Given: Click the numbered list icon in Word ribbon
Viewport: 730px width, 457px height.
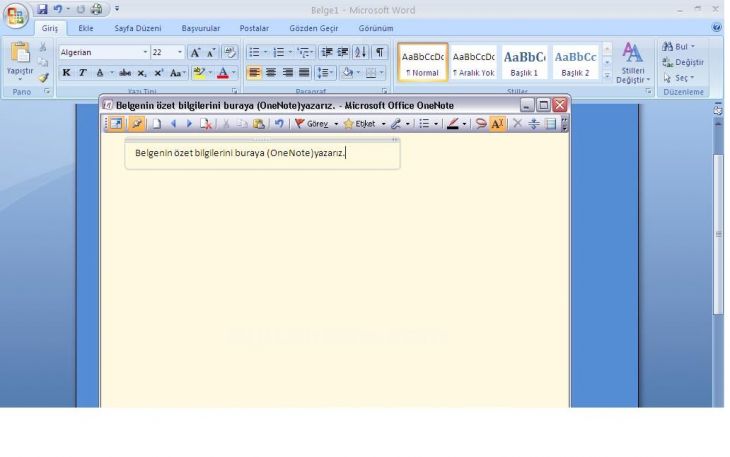Looking at the screenshot, I should click(278, 52).
